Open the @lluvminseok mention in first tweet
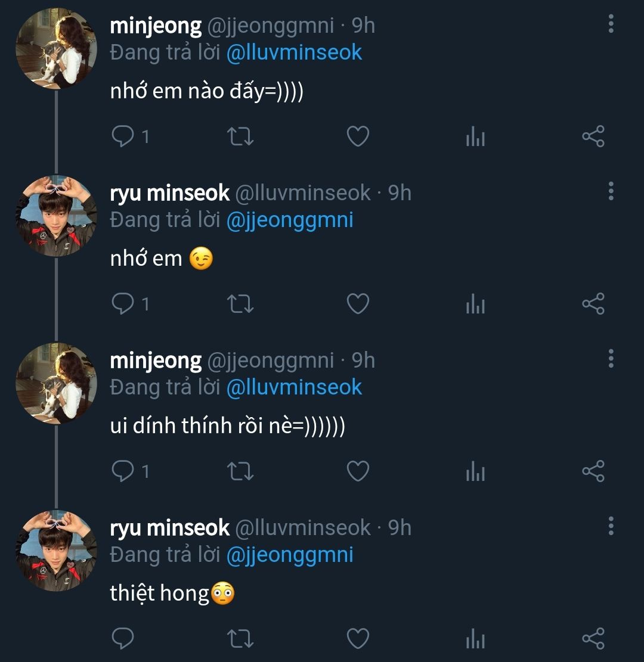The width and height of the screenshot is (644, 662). (294, 52)
